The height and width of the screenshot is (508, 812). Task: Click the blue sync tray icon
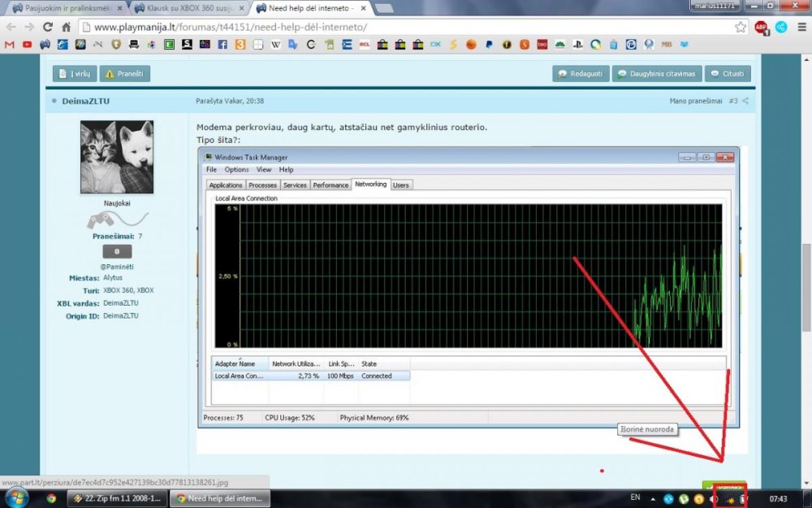[x=668, y=499]
